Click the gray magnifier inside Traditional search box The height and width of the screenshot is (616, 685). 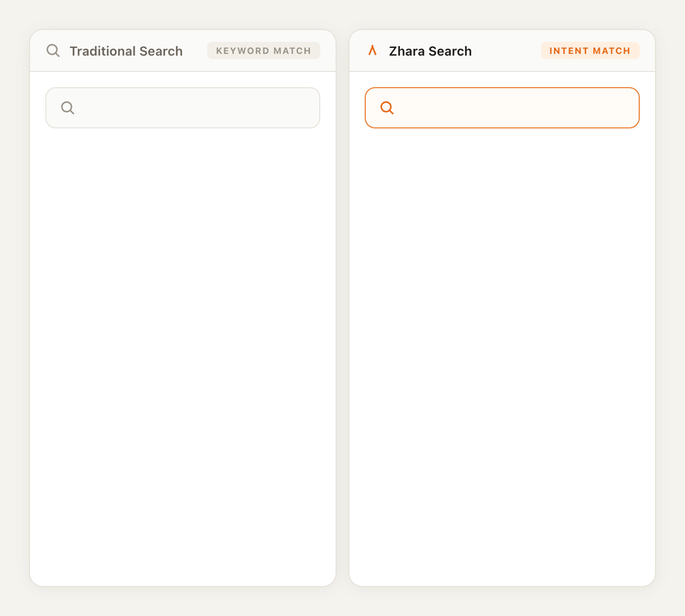(68, 108)
